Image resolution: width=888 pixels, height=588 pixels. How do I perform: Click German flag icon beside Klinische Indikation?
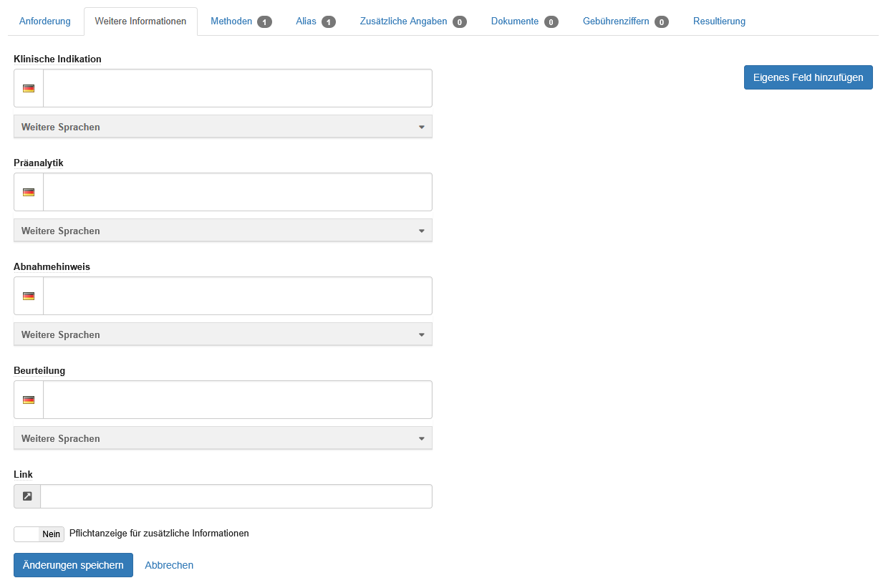pos(29,88)
